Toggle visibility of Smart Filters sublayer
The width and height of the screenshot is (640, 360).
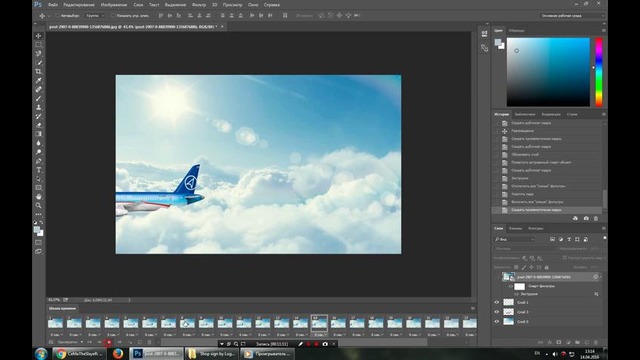click(x=511, y=287)
